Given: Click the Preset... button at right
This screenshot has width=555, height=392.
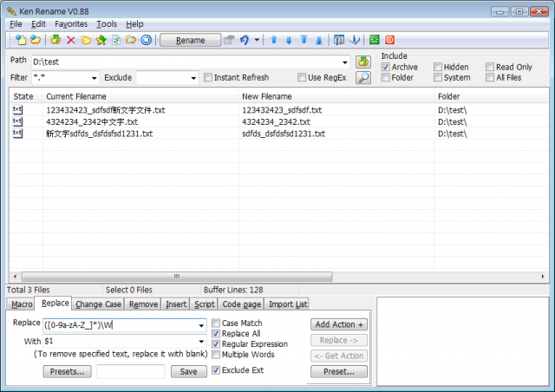Looking at the screenshot, I should pyautogui.click(x=339, y=371).
